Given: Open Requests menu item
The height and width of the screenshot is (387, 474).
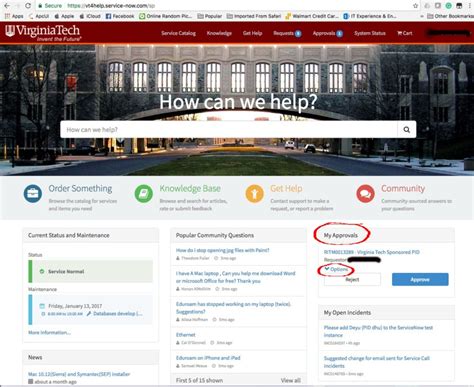Looking at the screenshot, I should pos(287,33).
